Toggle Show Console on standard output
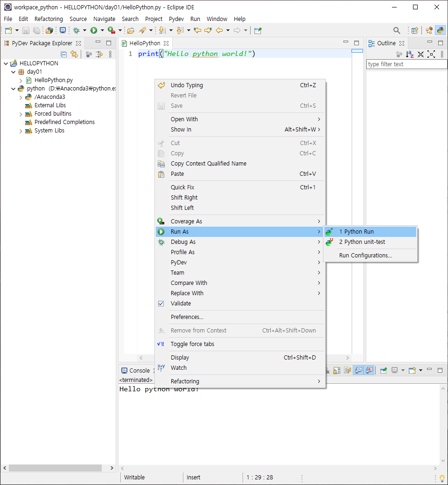 tap(358, 371)
